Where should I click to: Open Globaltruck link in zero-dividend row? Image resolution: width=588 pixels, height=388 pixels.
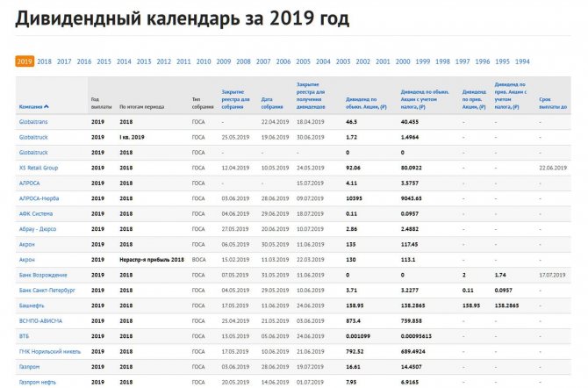coord(33,153)
